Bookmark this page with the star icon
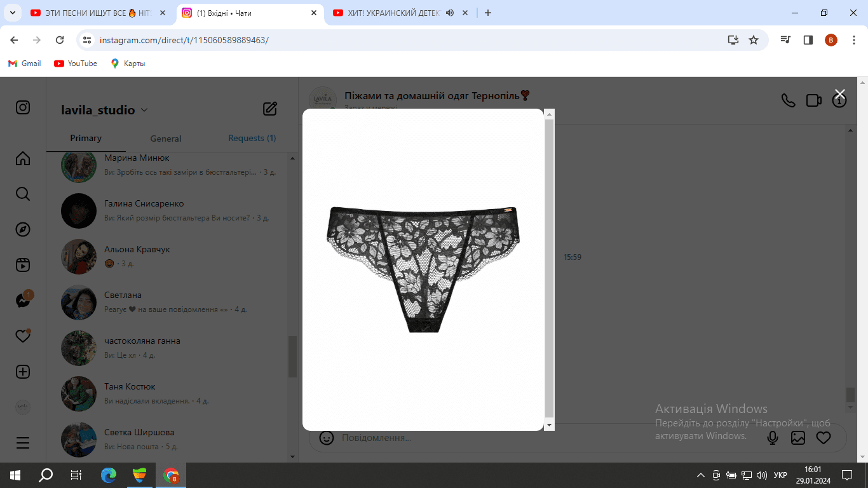 (754, 40)
